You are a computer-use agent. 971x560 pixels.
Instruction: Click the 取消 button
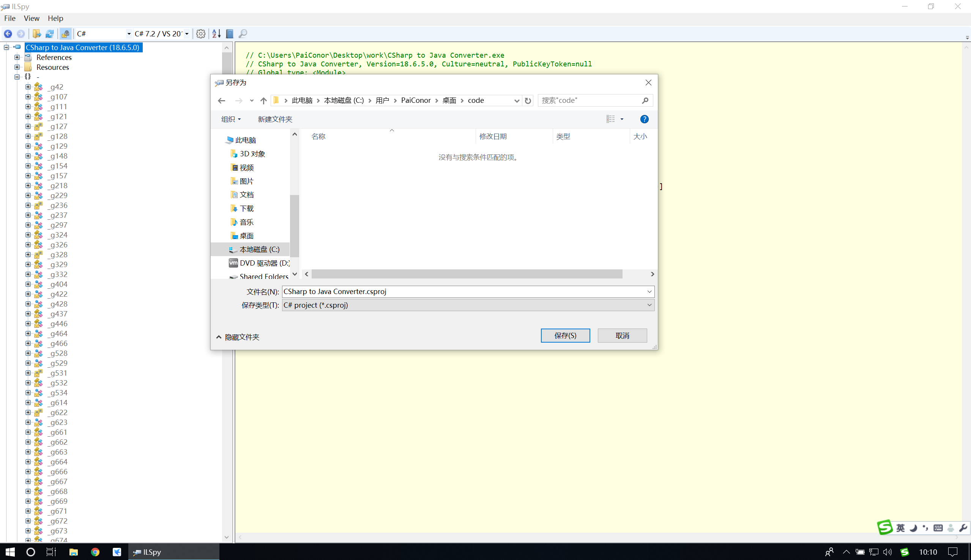pos(622,336)
